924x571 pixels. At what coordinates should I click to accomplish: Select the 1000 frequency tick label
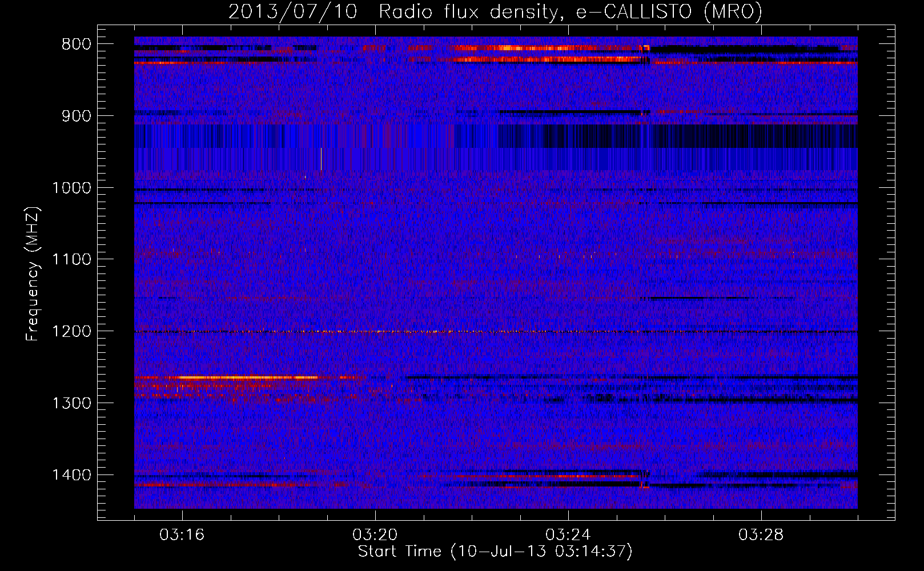point(71,188)
